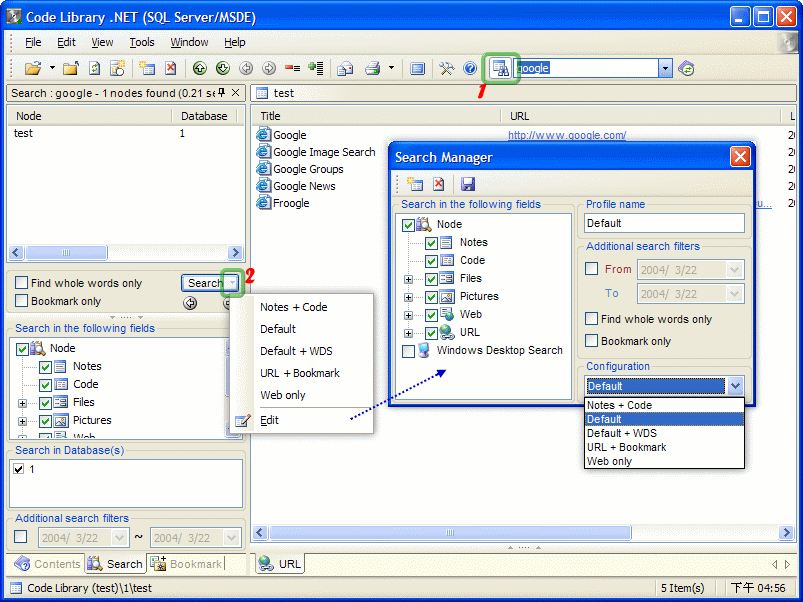Expand Pictures node in left panel tree
803x602 pixels.
(23, 421)
